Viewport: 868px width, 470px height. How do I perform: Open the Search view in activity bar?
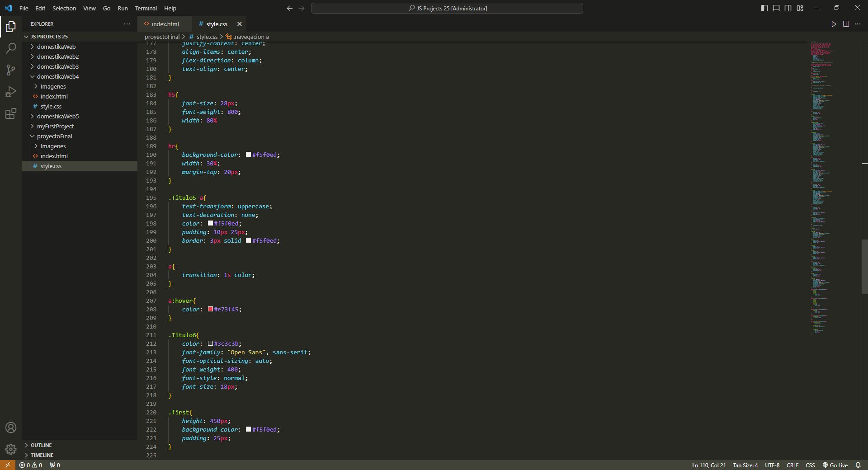click(11, 48)
